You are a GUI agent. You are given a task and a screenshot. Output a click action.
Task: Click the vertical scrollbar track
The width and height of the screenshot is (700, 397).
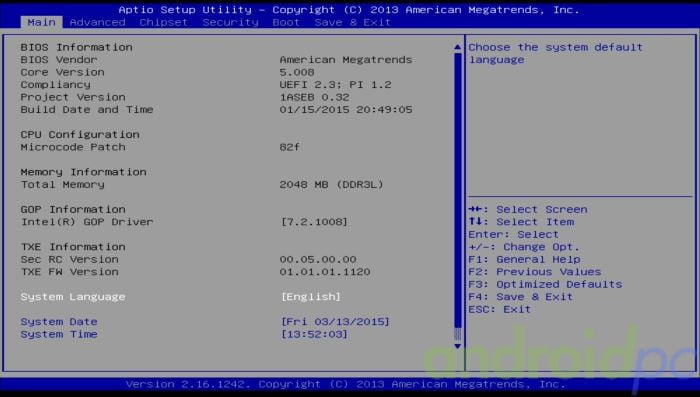(457, 196)
